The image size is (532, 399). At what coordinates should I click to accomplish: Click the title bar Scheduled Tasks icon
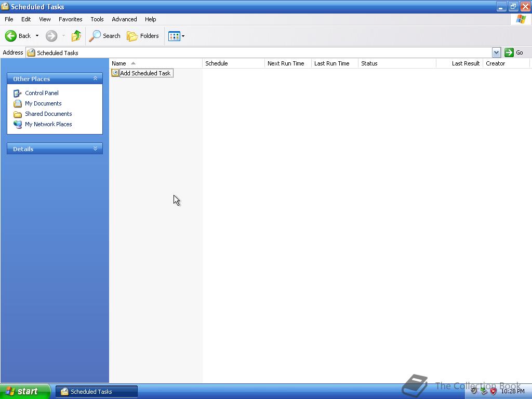coord(5,6)
